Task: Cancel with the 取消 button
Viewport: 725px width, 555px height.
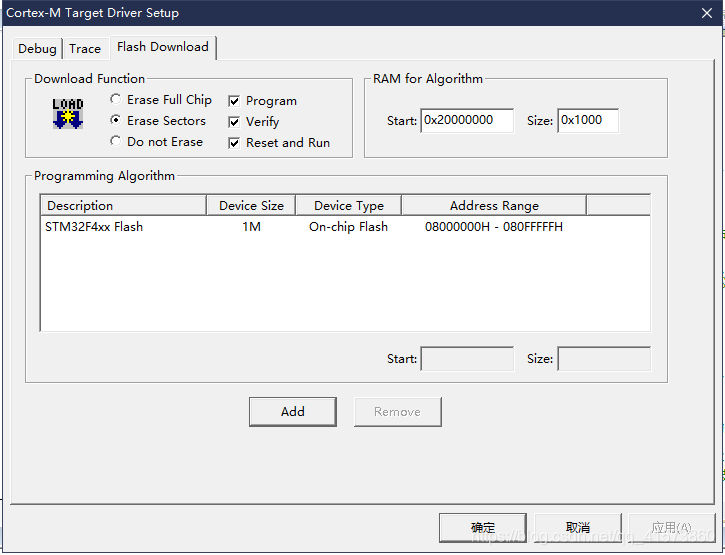Action: pos(578,528)
